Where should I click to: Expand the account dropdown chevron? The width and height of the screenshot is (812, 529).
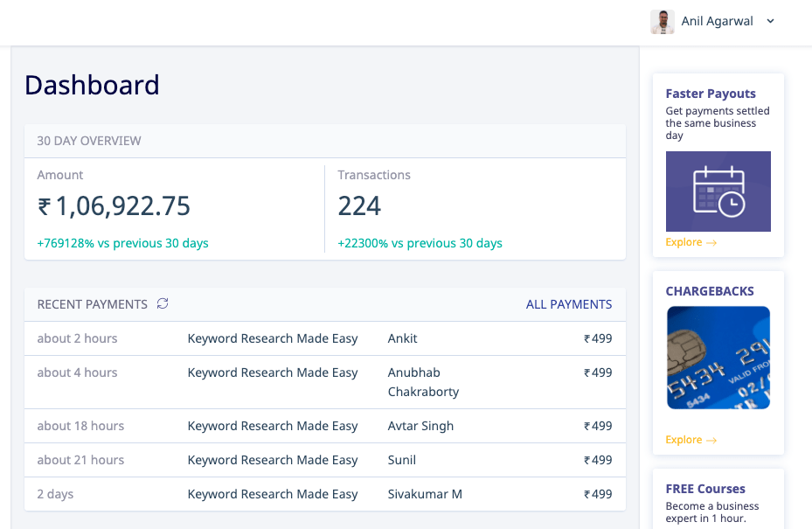[770, 22]
